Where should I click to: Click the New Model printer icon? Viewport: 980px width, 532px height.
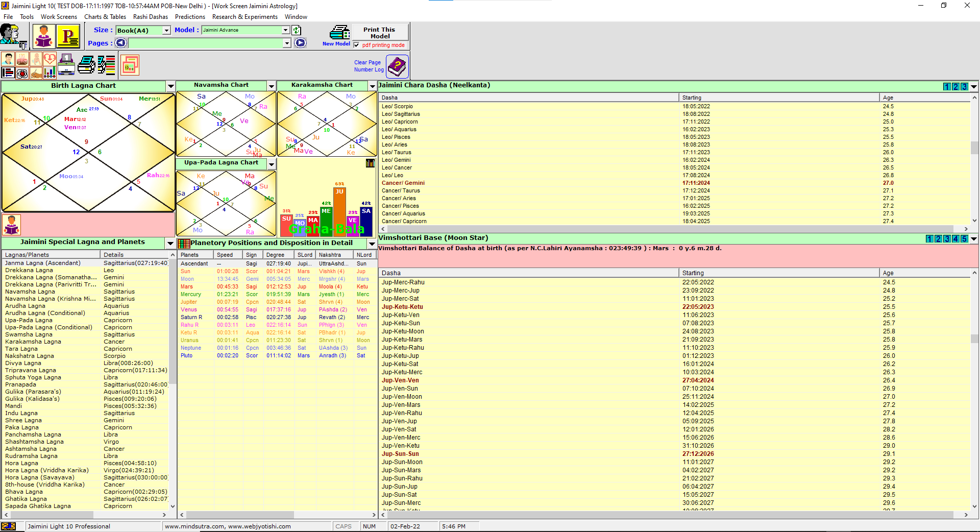pos(338,33)
